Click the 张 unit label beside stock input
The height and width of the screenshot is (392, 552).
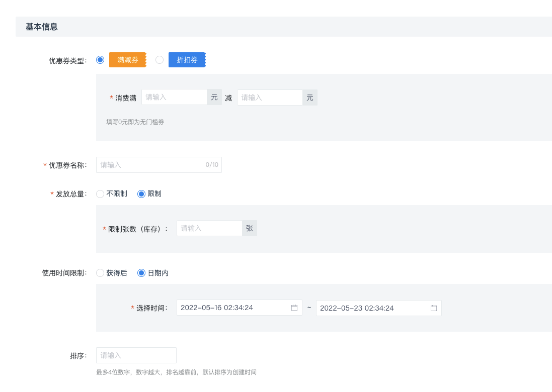(249, 228)
